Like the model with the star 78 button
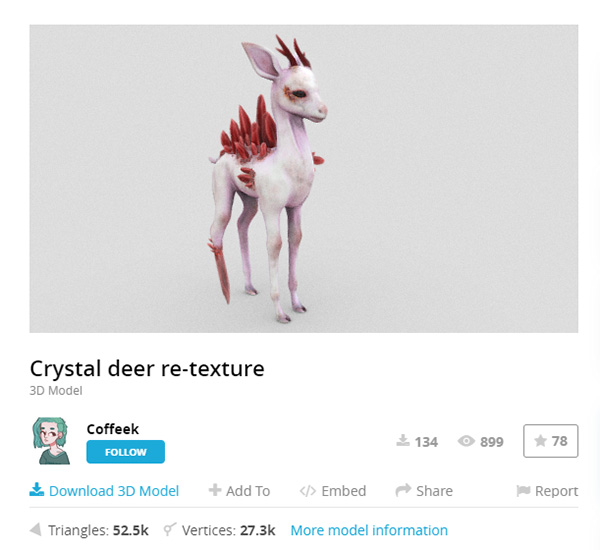Viewport: 600px width, 550px height. pyautogui.click(x=551, y=441)
